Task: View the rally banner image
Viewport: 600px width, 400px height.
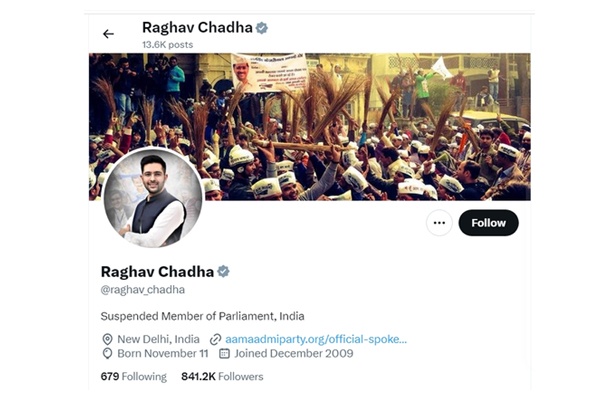Action: tap(310, 127)
